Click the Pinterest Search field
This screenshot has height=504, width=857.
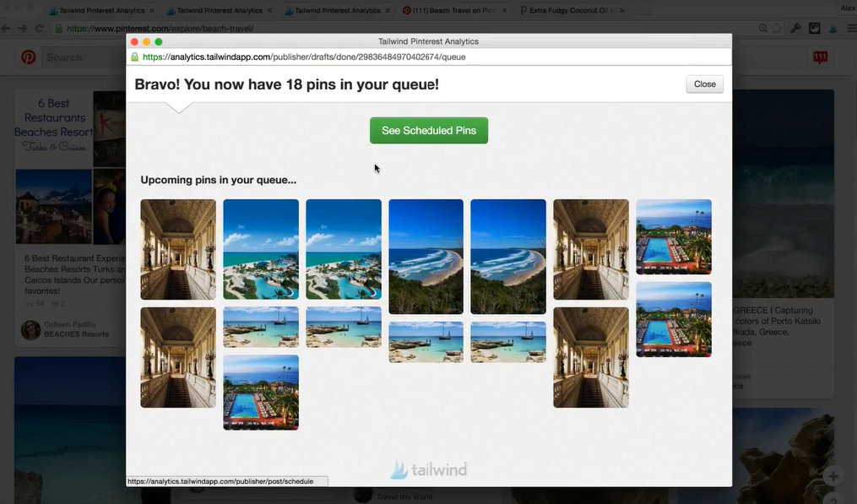[x=82, y=57]
